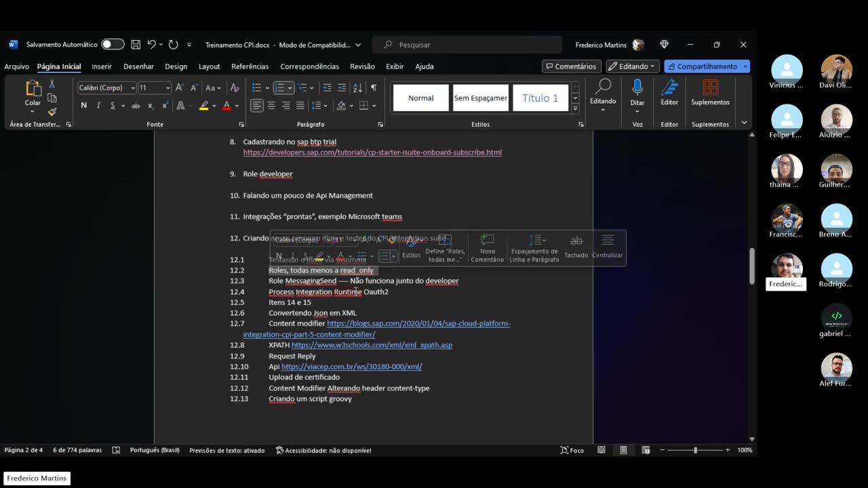
Task: Expand the styles gallery More arrow
Action: 575,108
